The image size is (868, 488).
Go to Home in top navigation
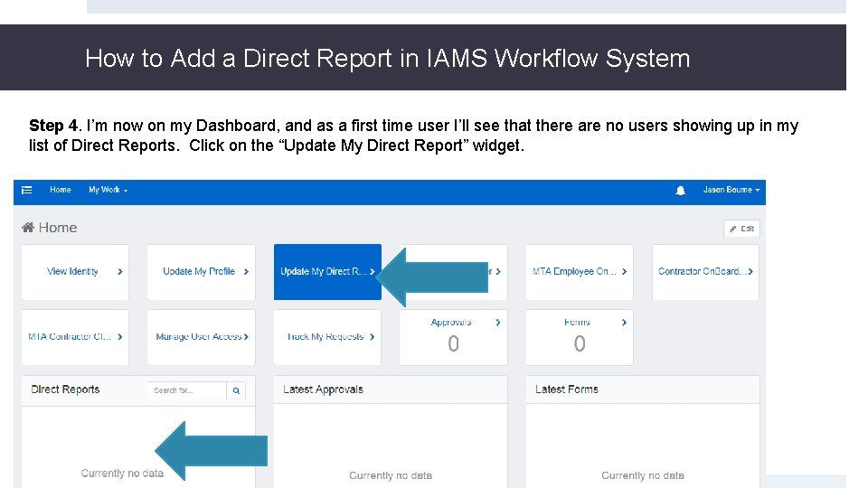coord(61,190)
